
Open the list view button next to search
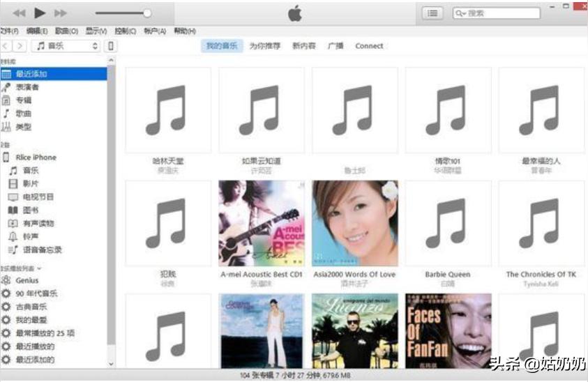[x=432, y=13]
